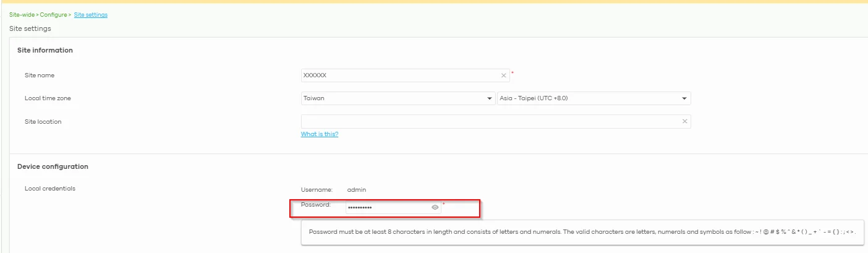Open the Site settings breadcrumb link
Screen dimensions: 868x253
(91, 15)
